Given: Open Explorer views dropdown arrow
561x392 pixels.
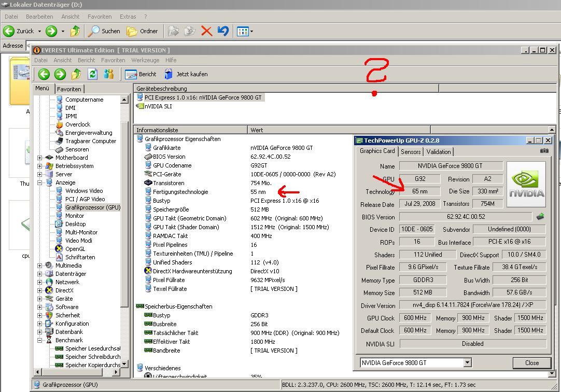Looking at the screenshot, I should (251, 32).
